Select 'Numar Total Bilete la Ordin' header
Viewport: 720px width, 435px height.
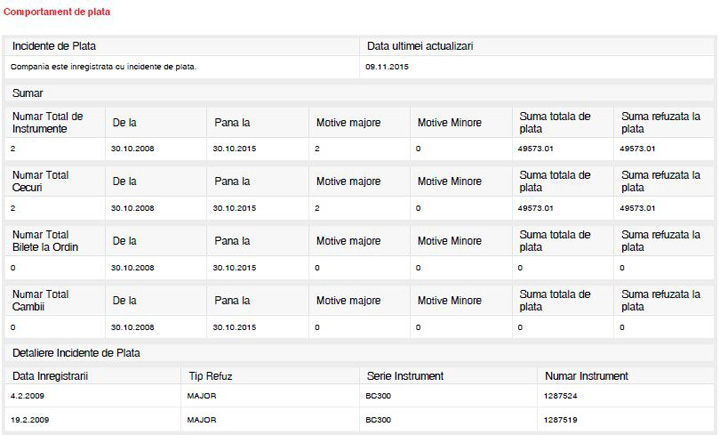(x=45, y=241)
